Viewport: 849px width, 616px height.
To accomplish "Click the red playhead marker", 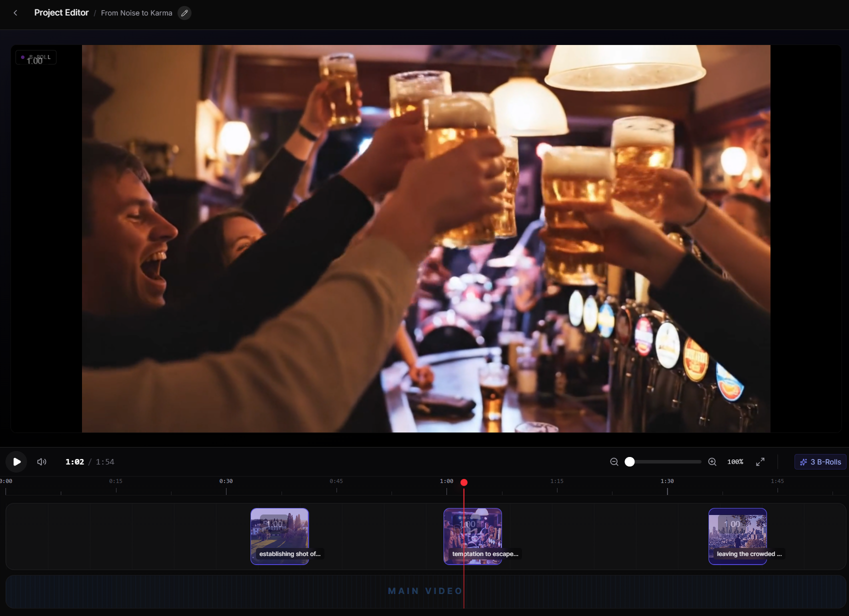I will click(x=464, y=482).
